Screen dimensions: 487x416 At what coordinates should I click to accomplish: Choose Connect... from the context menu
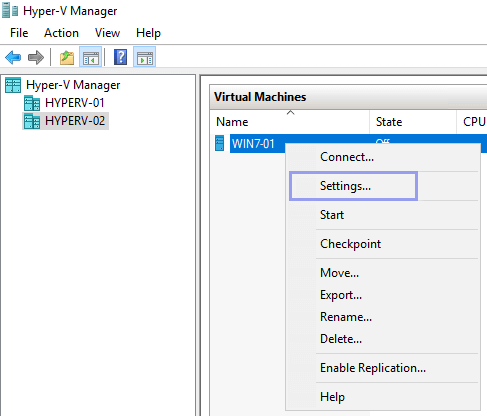point(383,157)
